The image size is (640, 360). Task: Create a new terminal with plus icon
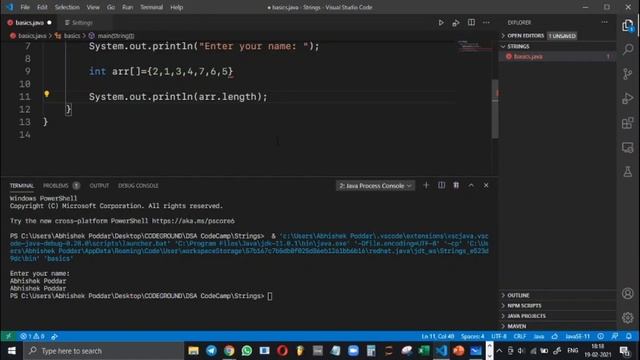426,185
